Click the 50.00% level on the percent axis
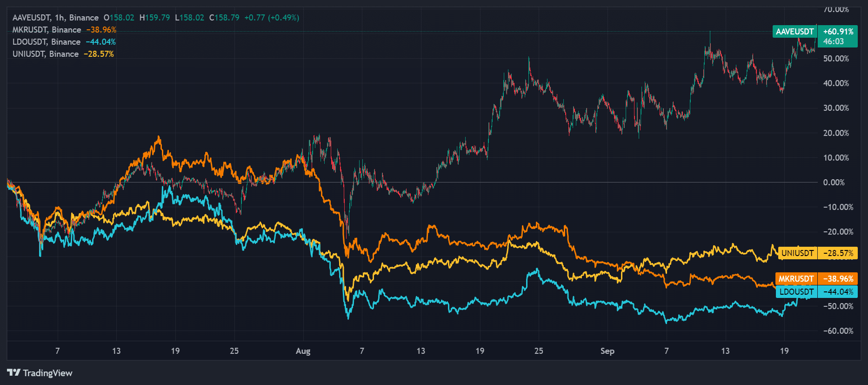868x385 pixels. pyautogui.click(x=836, y=59)
